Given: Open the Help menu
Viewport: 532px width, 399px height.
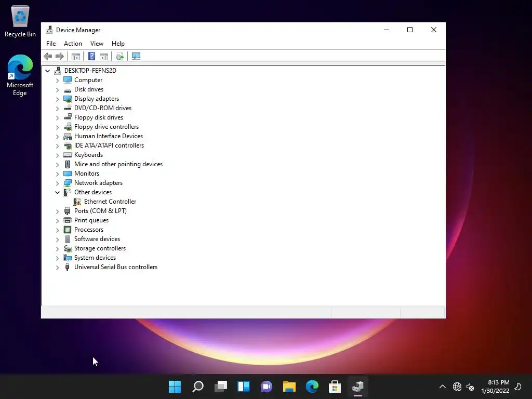Looking at the screenshot, I should 118,44.
